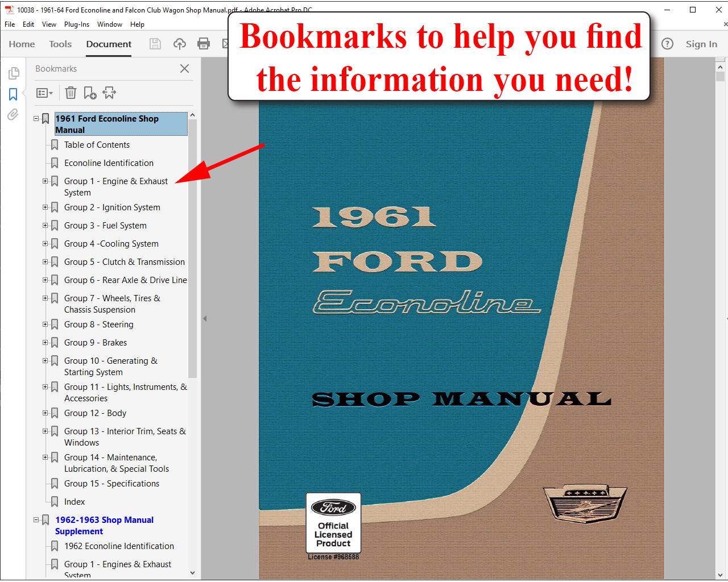Click the Print icon
728x582 pixels.
click(x=204, y=44)
